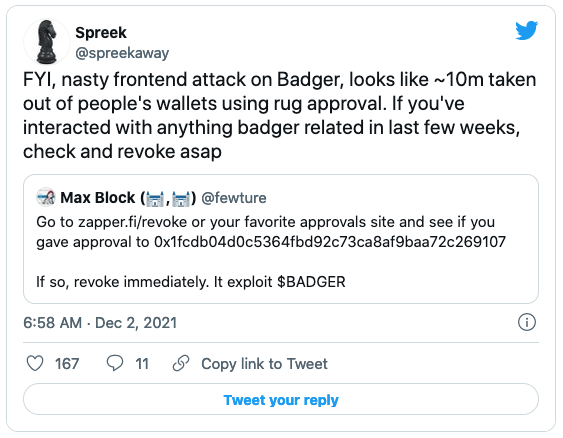Screen dimensions: 563x438
Task: Like the tweet with the heart icon
Action: click(35, 363)
